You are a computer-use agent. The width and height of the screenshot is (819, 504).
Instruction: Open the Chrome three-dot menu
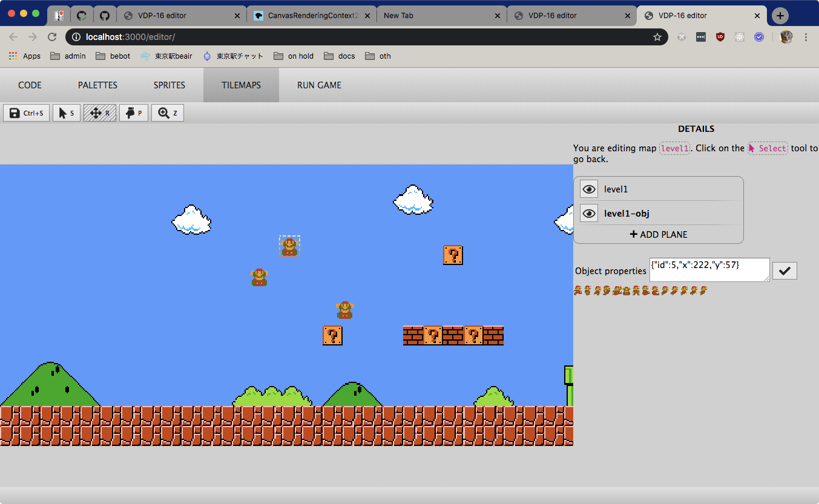coord(806,37)
